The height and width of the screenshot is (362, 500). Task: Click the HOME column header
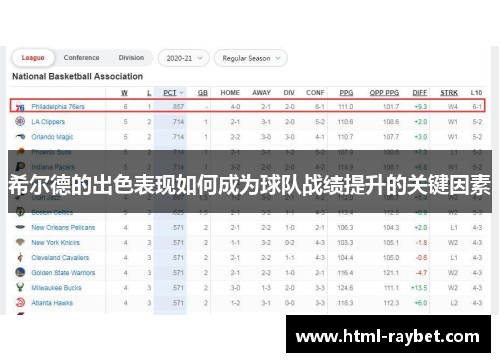pos(230,93)
